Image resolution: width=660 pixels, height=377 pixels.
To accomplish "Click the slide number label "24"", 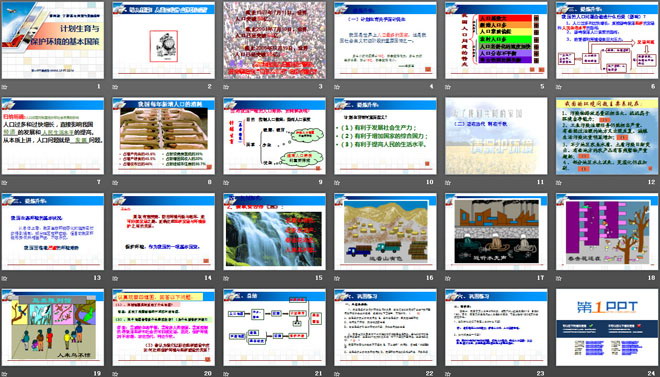I will tap(652, 373).
